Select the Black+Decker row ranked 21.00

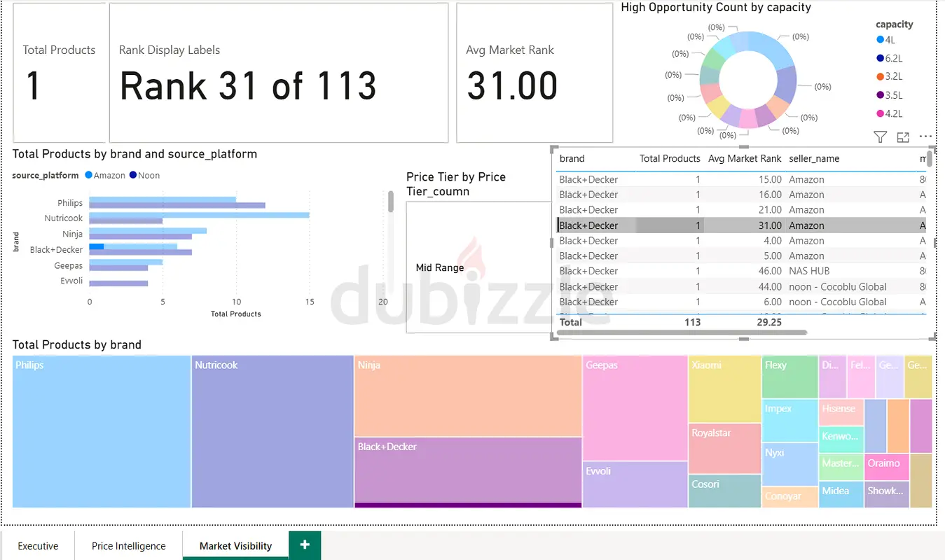(742, 210)
